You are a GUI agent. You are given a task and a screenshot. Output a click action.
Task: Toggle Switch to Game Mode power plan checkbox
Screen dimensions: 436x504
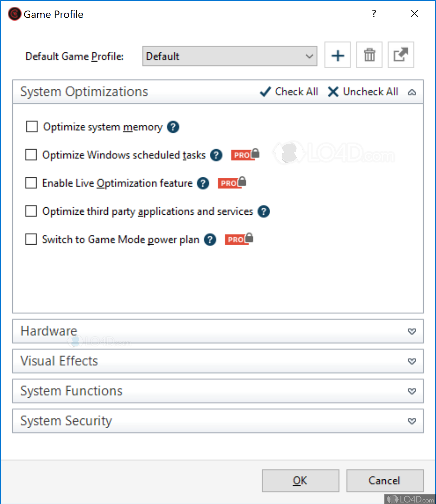(x=31, y=239)
